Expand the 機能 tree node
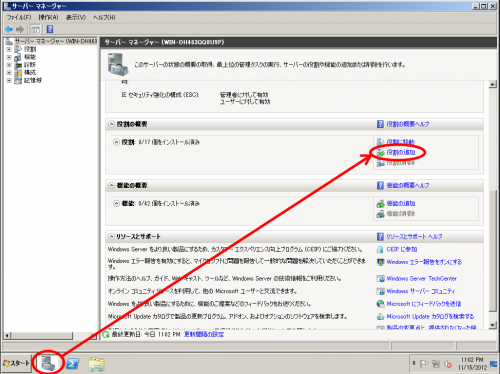Viewport: 500px width, 374px height. (x=9, y=57)
